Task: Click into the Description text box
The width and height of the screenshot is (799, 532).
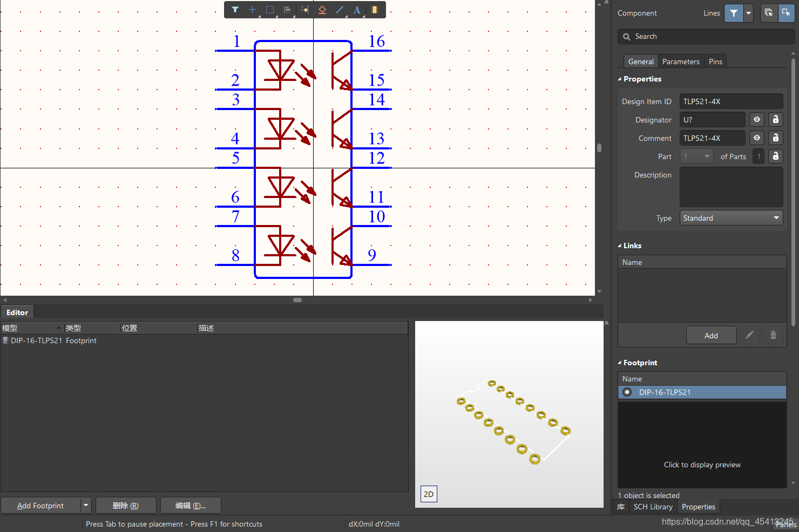Action: tap(731, 187)
